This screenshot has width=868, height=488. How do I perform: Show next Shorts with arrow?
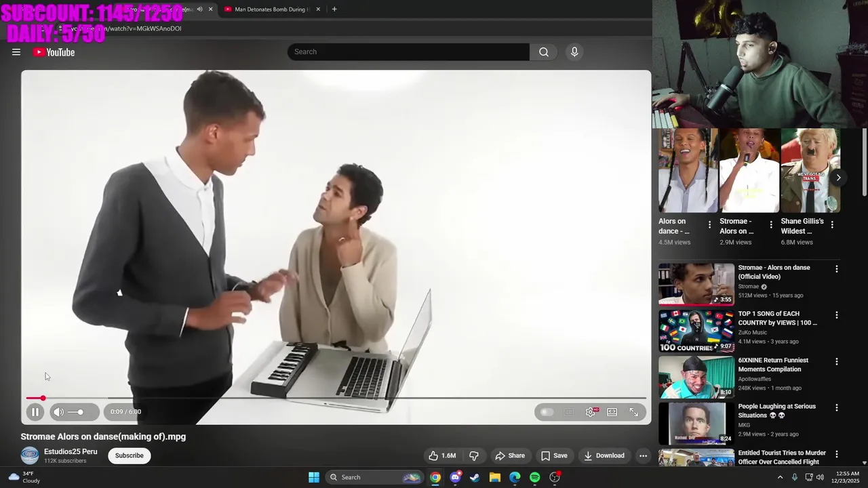coord(838,178)
